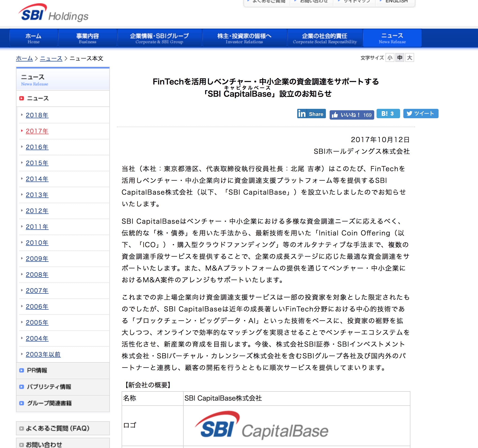Image resolution: width=478 pixels, height=448 pixels.
Task: Expand the 2018年 news list
Action: [x=37, y=115]
